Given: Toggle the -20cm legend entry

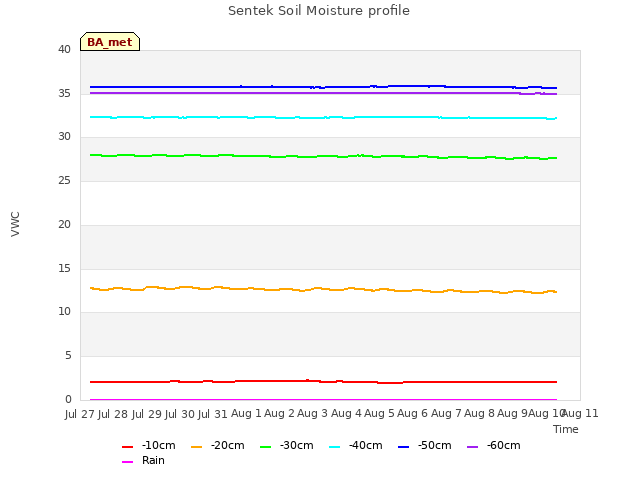Looking at the screenshot, I should [218, 446].
